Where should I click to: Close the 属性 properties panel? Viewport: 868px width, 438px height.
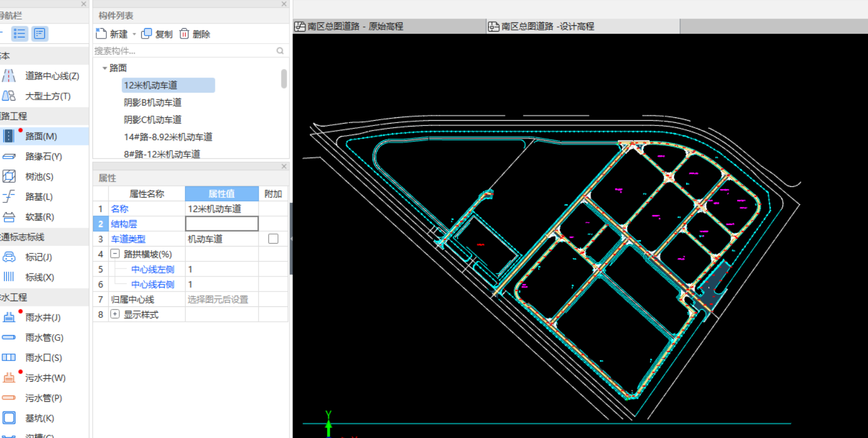coord(284,166)
